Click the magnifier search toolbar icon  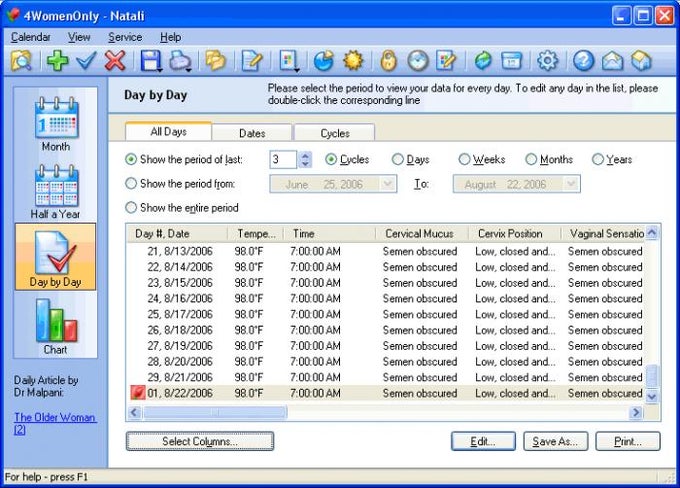click(21, 60)
